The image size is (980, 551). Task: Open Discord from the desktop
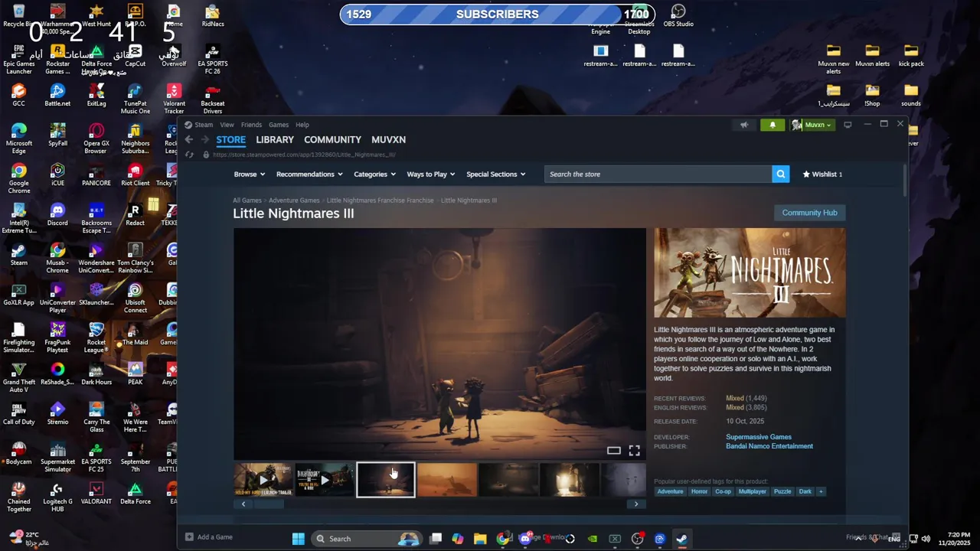pyautogui.click(x=57, y=214)
